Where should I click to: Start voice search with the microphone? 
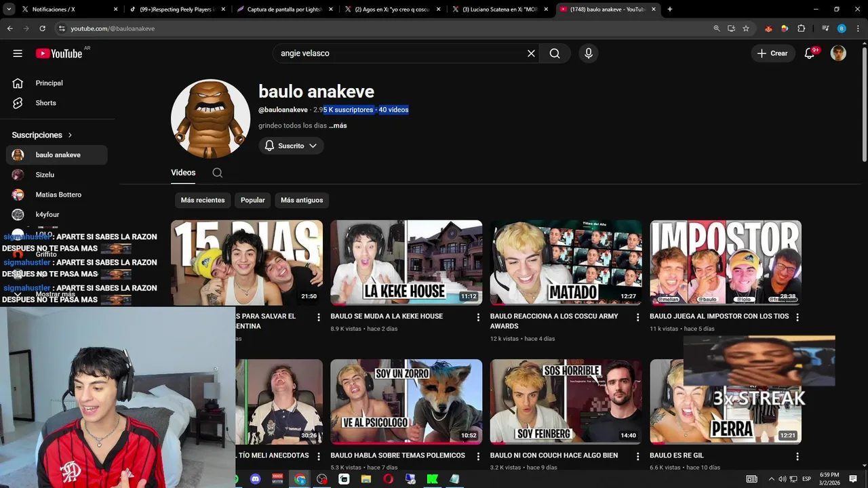tap(588, 54)
